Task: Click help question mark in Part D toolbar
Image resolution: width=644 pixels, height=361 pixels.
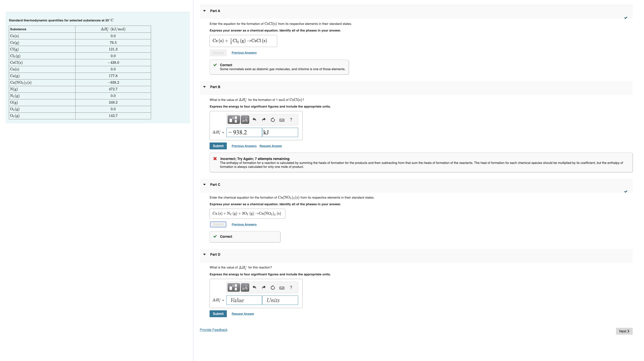Action: 291,288
